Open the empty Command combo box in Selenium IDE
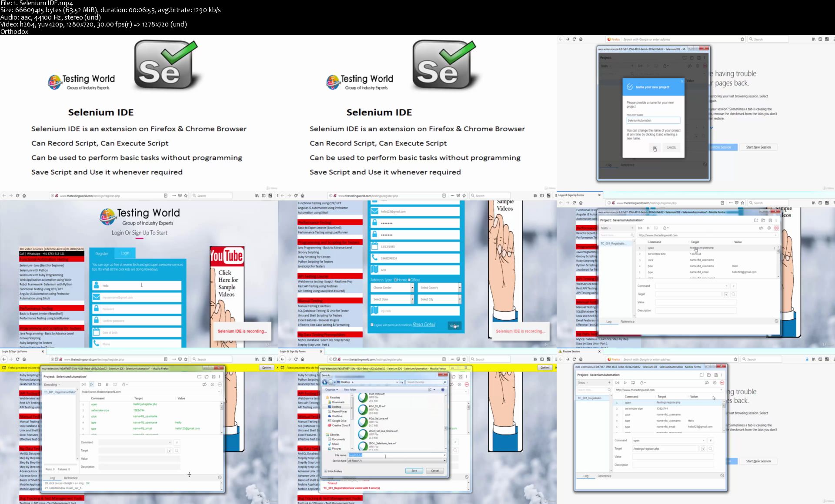 pos(692,286)
